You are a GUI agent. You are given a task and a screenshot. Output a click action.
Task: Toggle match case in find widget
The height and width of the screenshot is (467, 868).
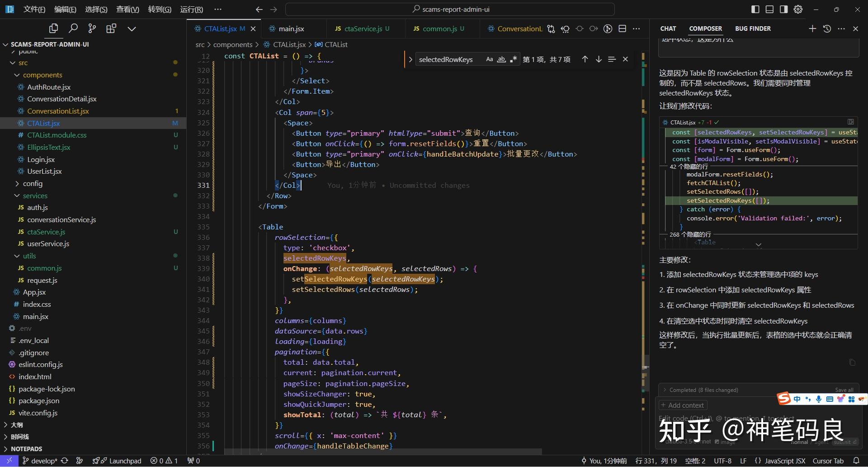click(489, 59)
